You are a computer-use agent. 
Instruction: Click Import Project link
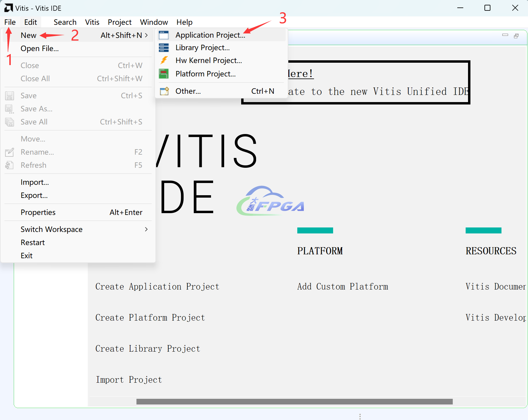(129, 380)
